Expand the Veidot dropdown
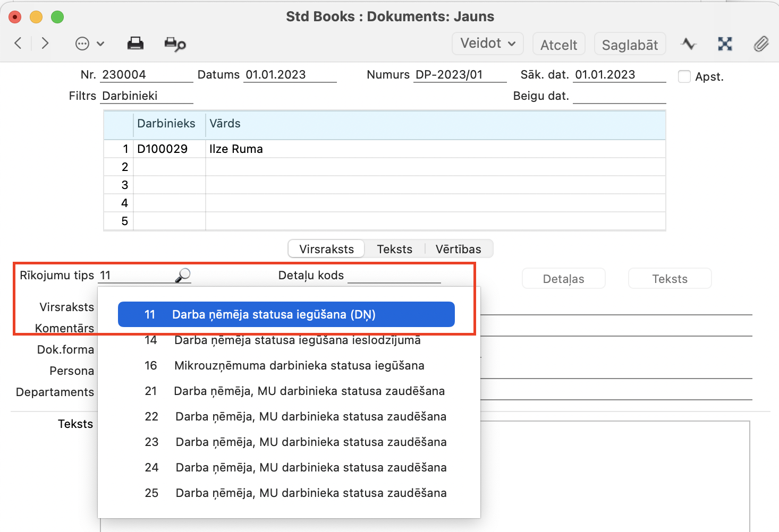 click(487, 44)
